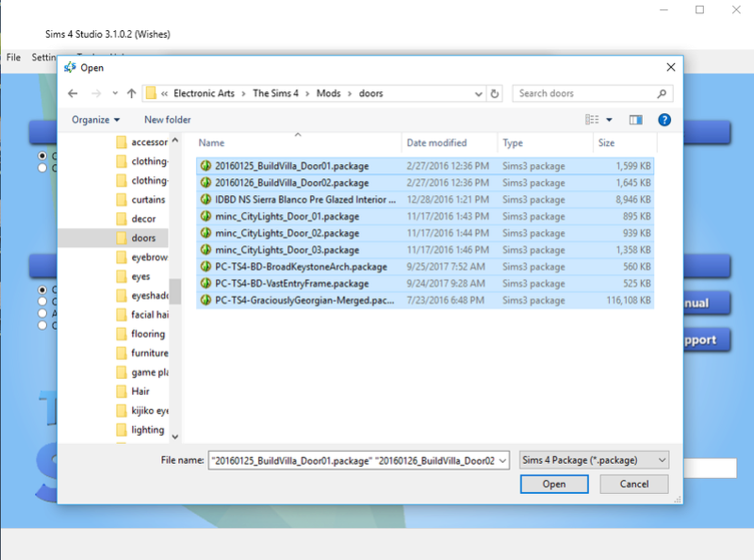Click package icon of PC-TS4-GraciouslyGeorgian-Merged

click(x=205, y=300)
